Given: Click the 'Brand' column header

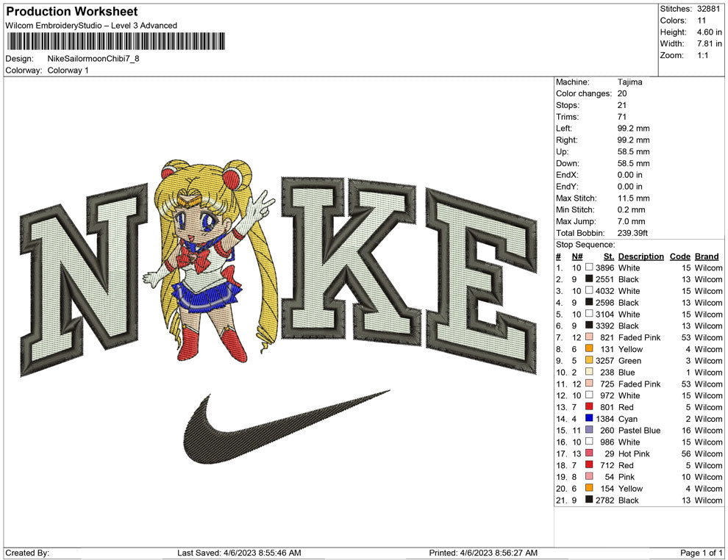Looking at the screenshot, I should pos(707,256).
